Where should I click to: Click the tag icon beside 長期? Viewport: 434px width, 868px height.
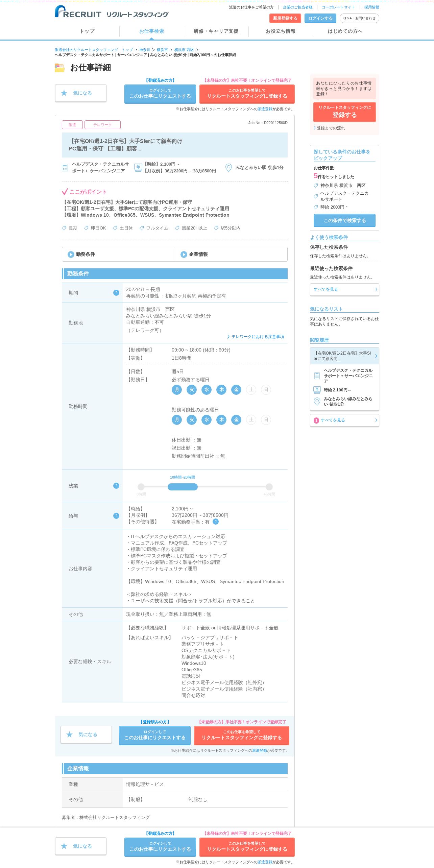(x=64, y=228)
